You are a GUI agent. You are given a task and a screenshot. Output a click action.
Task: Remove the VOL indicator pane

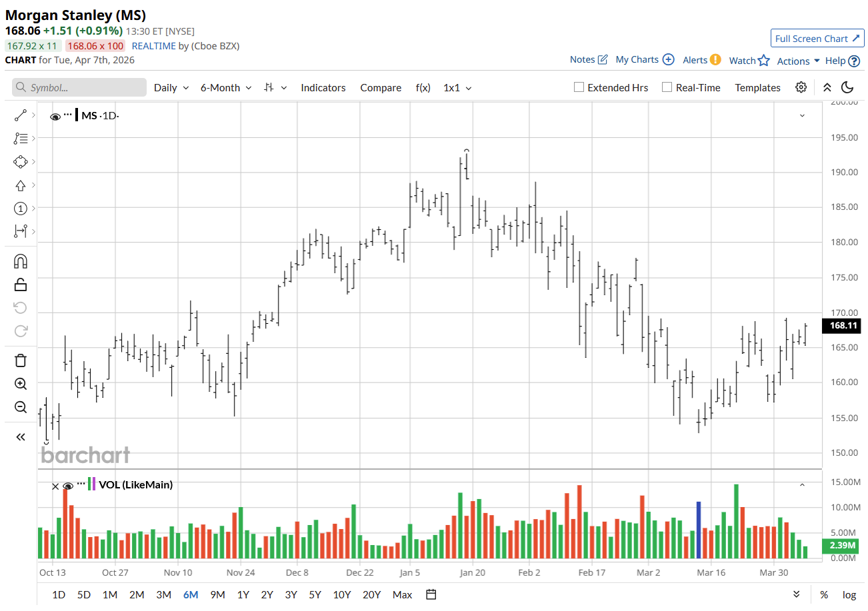tap(55, 486)
